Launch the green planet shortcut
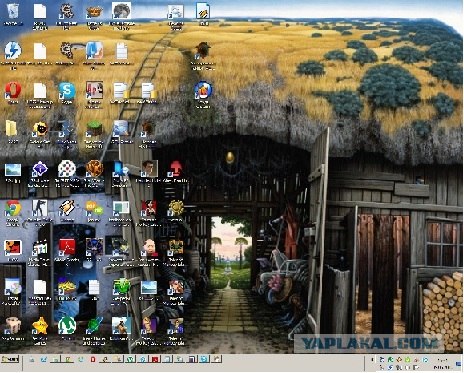 [x=94, y=326]
